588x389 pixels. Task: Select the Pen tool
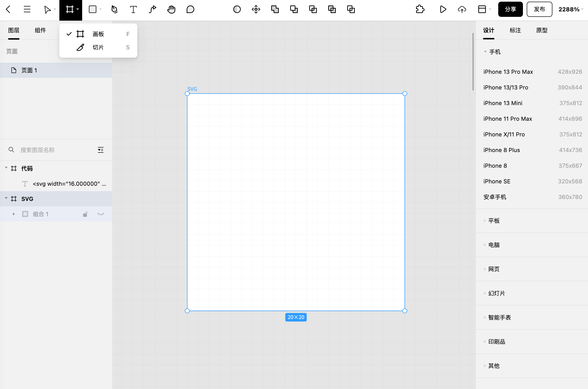114,9
